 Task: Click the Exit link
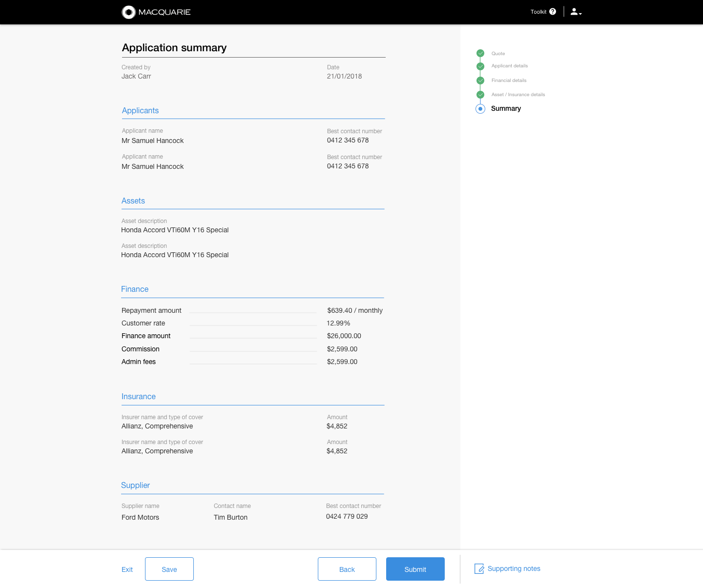click(127, 569)
